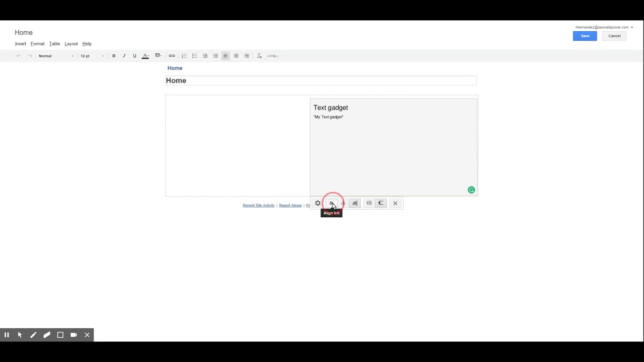
Task: Insert a link with the chain icon
Action: coord(172,56)
